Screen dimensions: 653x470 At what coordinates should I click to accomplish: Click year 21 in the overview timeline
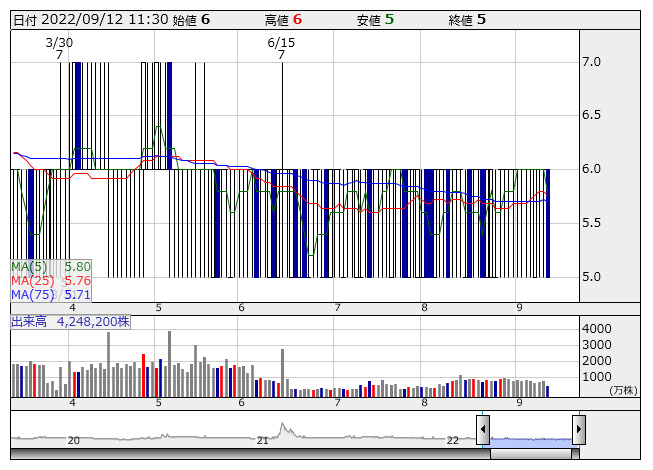tap(263, 440)
